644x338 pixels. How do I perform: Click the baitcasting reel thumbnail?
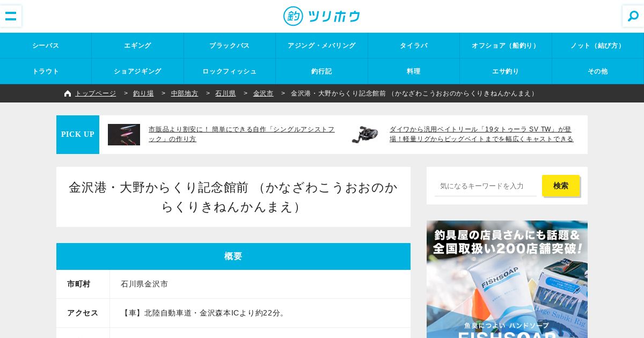pos(365,135)
